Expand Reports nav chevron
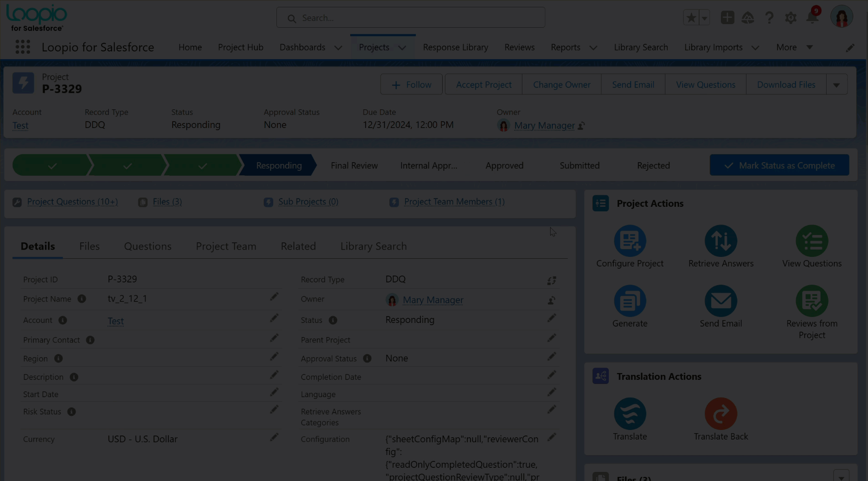 (593, 48)
